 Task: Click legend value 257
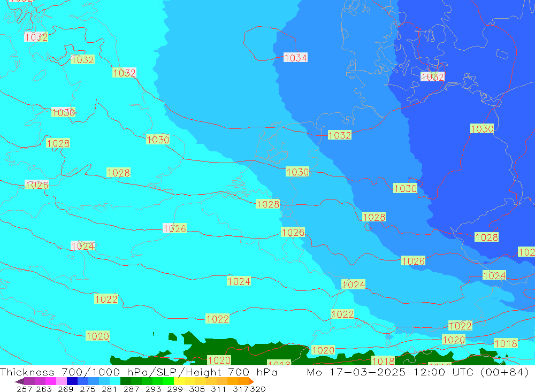coord(24,389)
